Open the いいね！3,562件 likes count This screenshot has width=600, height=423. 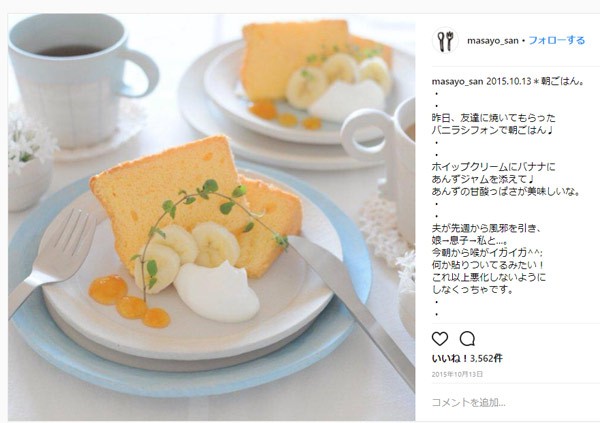tap(467, 358)
